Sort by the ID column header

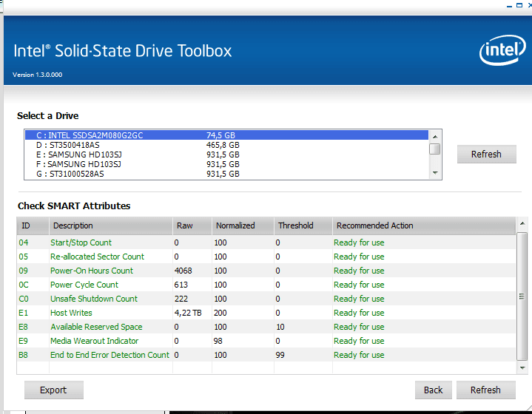(33, 225)
